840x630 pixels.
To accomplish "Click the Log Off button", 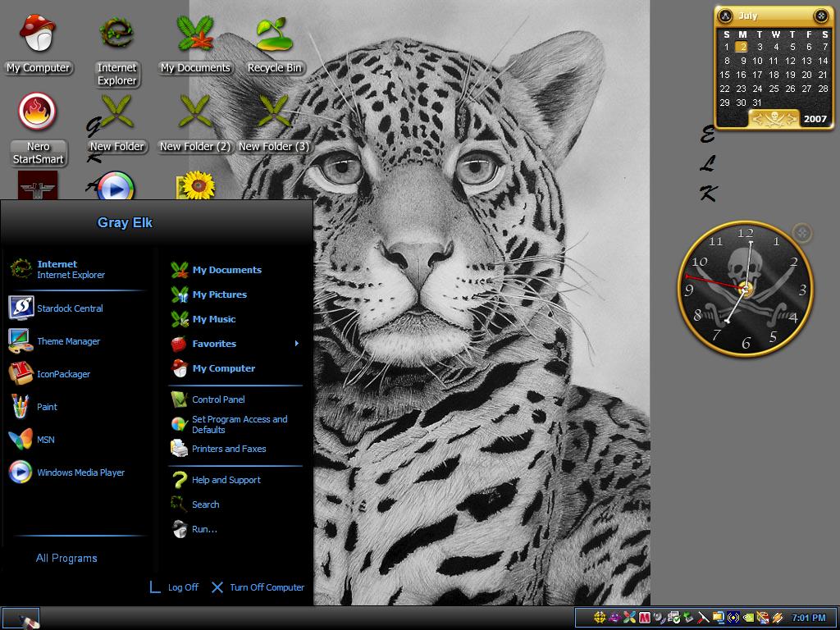I will [174, 587].
